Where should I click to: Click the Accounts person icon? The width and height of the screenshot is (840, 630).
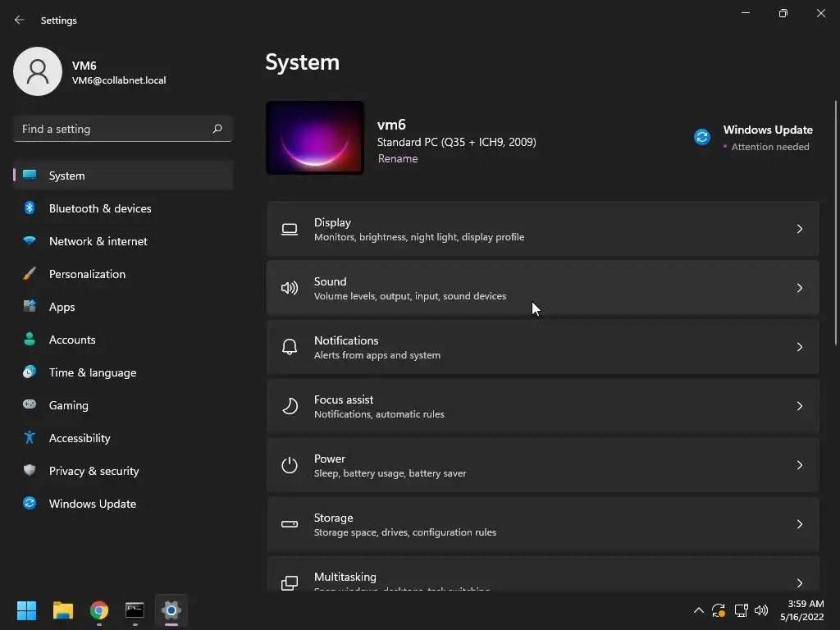click(30, 339)
